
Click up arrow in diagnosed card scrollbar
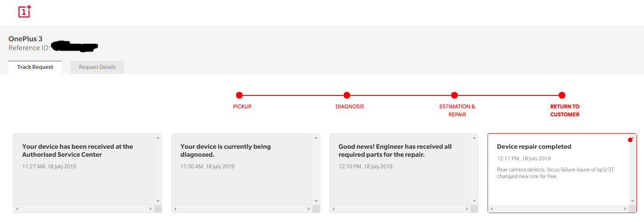(316, 138)
